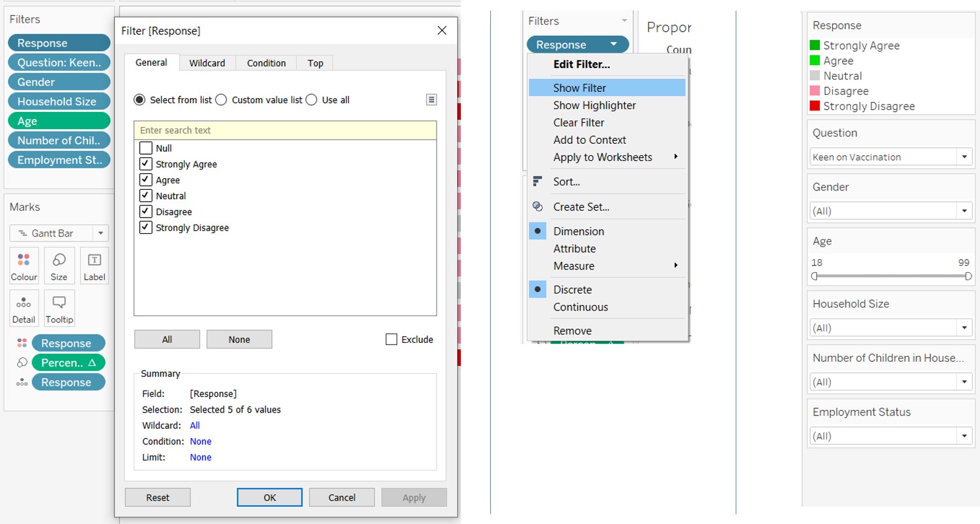Image resolution: width=980 pixels, height=524 pixels.
Task: Open the Gender filter dropdown
Action: click(x=964, y=211)
